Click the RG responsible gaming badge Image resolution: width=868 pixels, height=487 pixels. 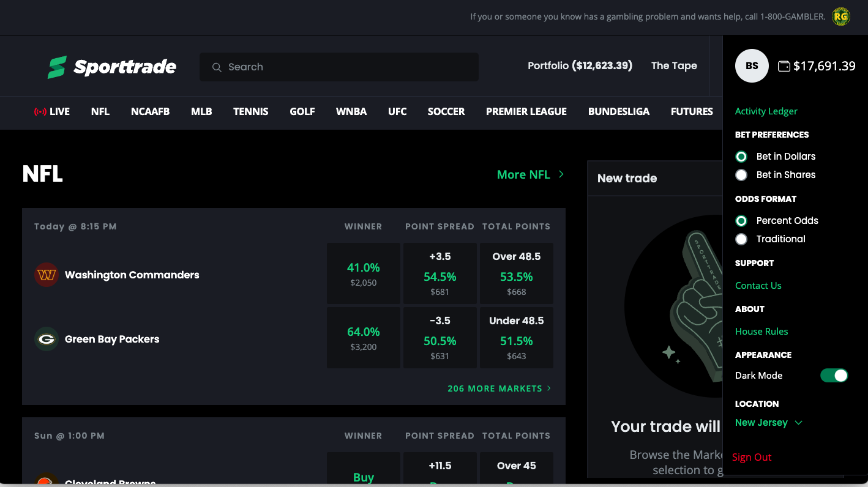[841, 17]
